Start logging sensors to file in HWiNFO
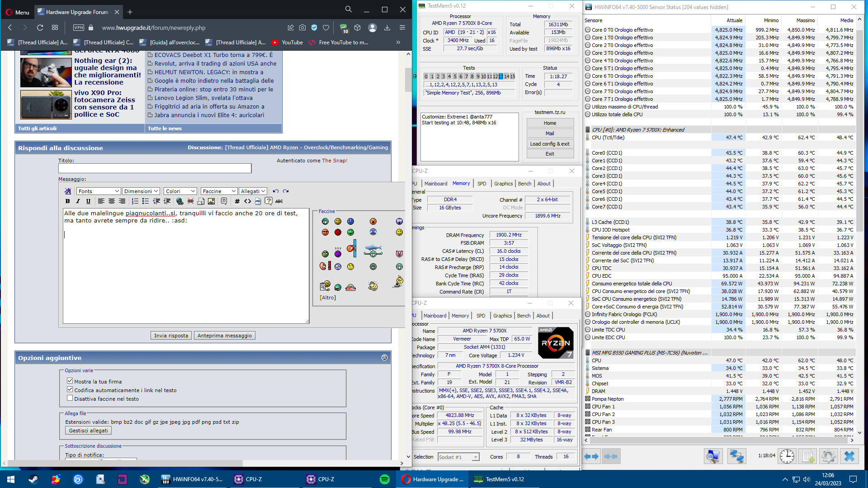The height and width of the screenshot is (488, 868). pyautogui.click(x=808, y=456)
